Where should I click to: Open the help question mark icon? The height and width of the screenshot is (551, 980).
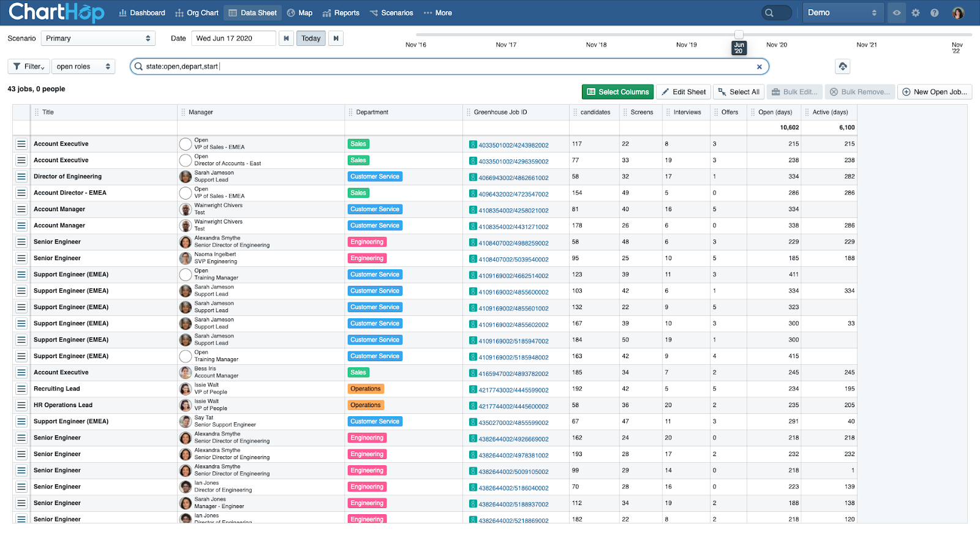935,13
